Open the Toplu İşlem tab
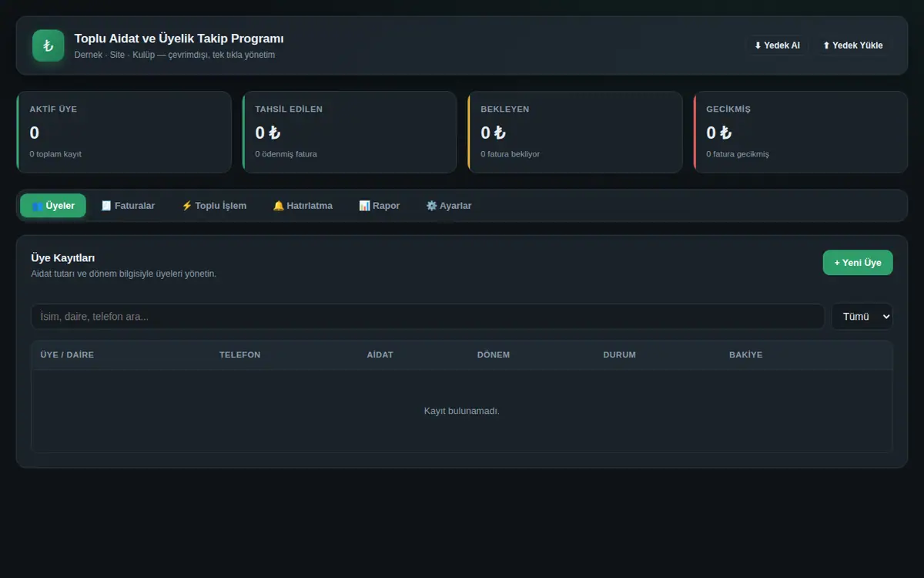Viewport: 924px width, 578px height. pyautogui.click(x=214, y=206)
